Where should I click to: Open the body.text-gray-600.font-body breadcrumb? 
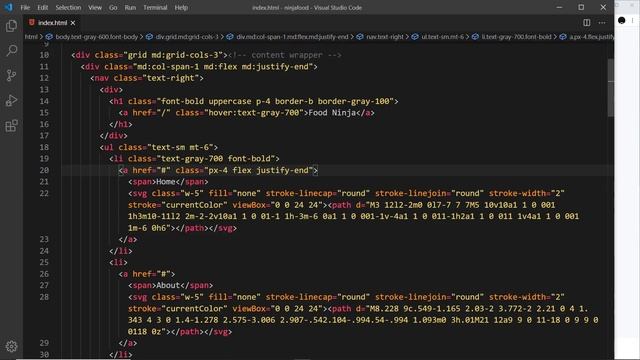[92, 37]
